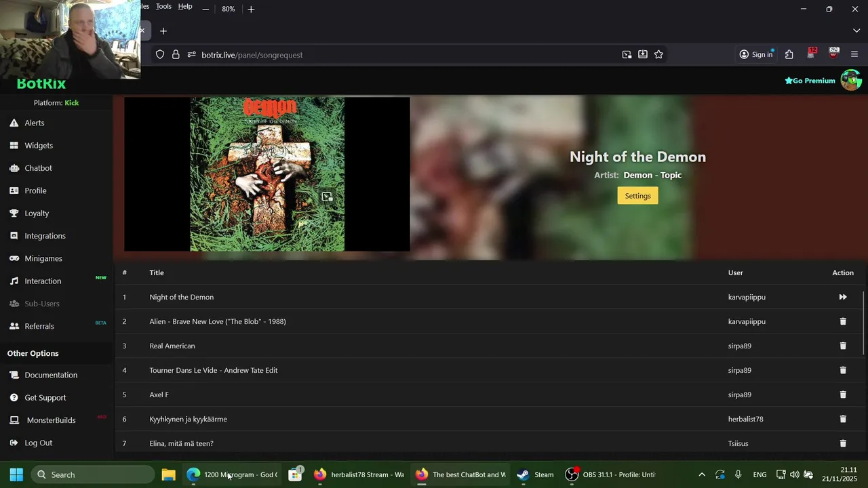This screenshot has height=488, width=868.
Task: Remove Kyyhkynen ja kyykäärme from queue
Action: point(843,419)
